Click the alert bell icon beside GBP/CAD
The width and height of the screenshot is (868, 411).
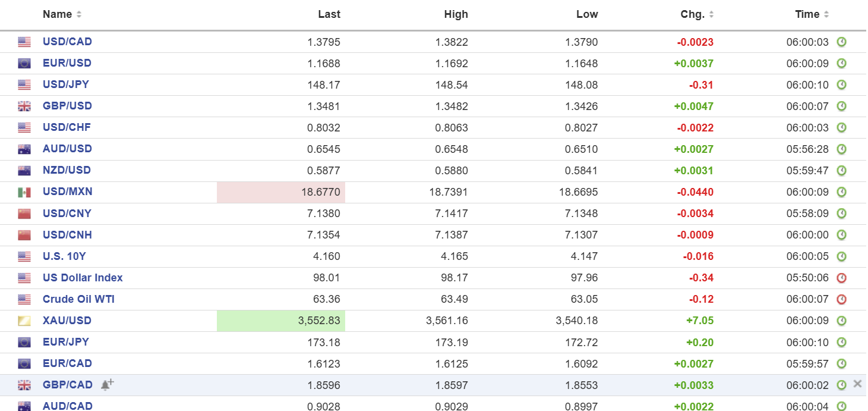tap(107, 385)
